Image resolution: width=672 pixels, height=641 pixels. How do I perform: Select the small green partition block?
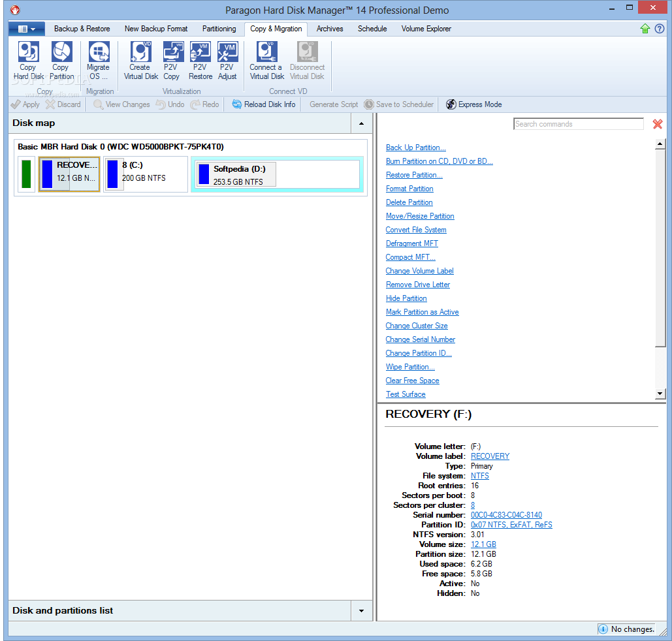tap(26, 174)
